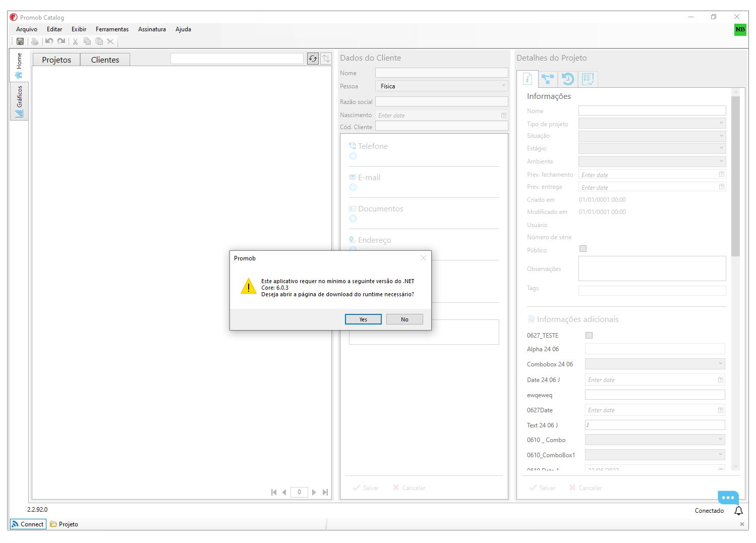The height and width of the screenshot is (543, 756).
Task: Open the 0627Date calendar picker
Action: coord(720,410)
